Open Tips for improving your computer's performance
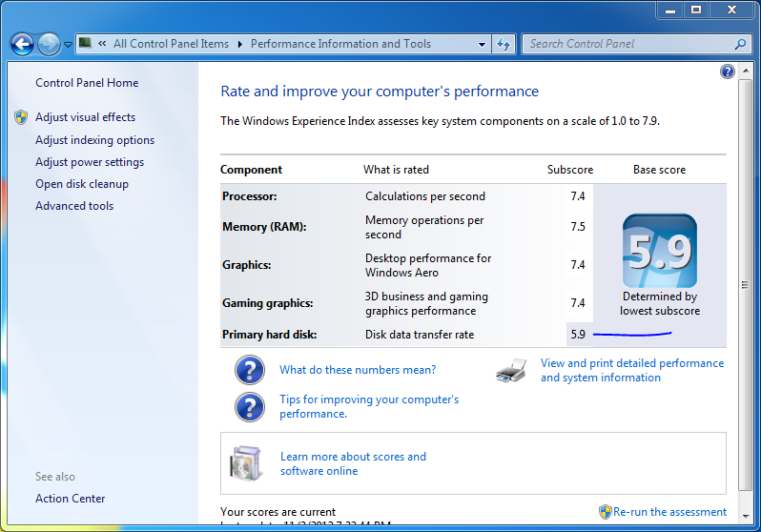 point(369,407)
